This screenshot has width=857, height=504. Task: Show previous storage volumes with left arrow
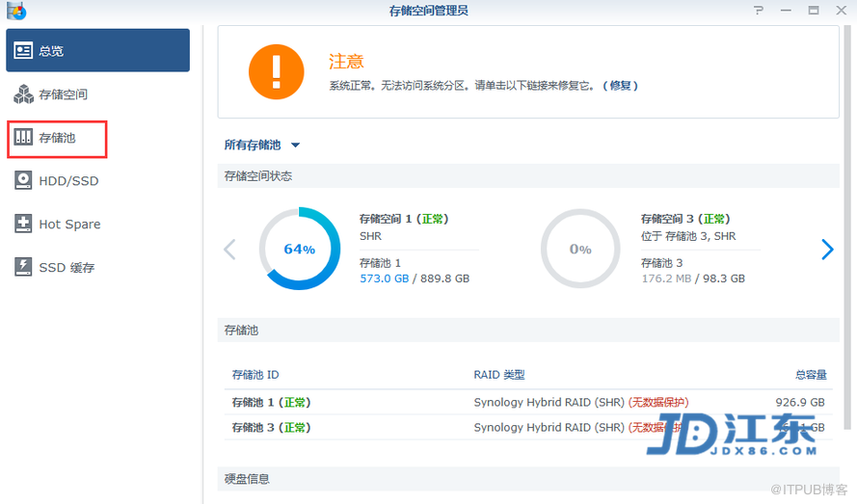point(229,250)
